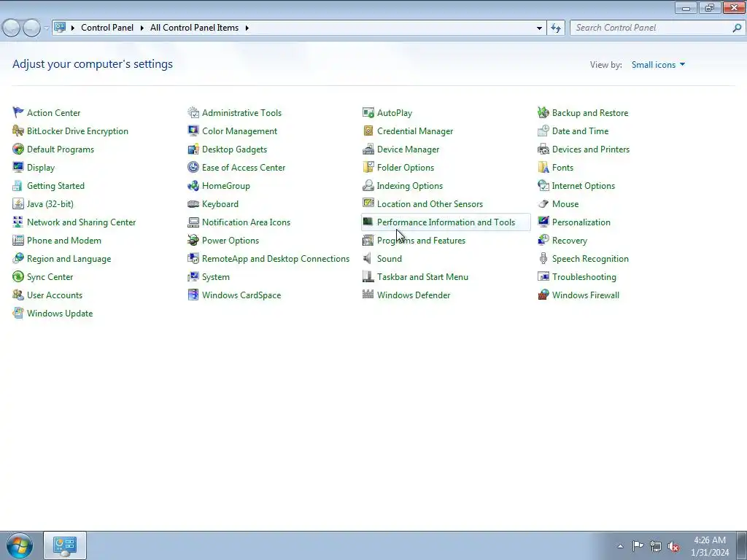Expand the arrow after Control Panel breadcrumb
This screenshot has height=560, width=747.
tap(142, 28)
